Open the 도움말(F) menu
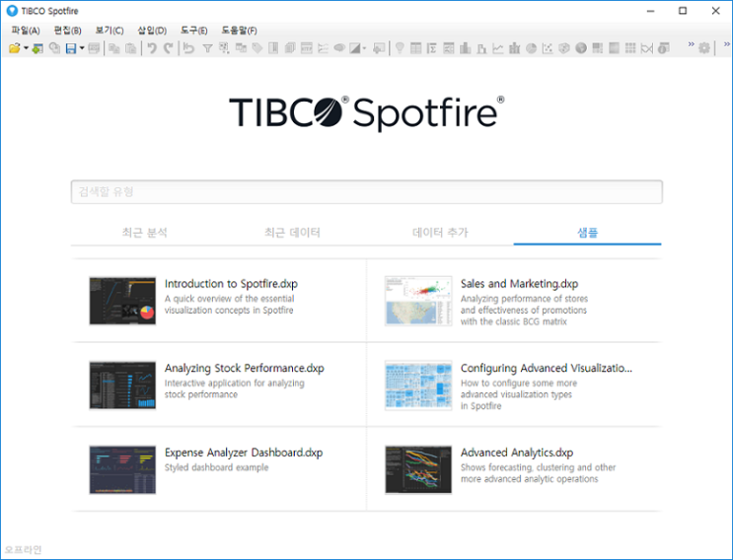The image size is (733, 560). point(239,31)
